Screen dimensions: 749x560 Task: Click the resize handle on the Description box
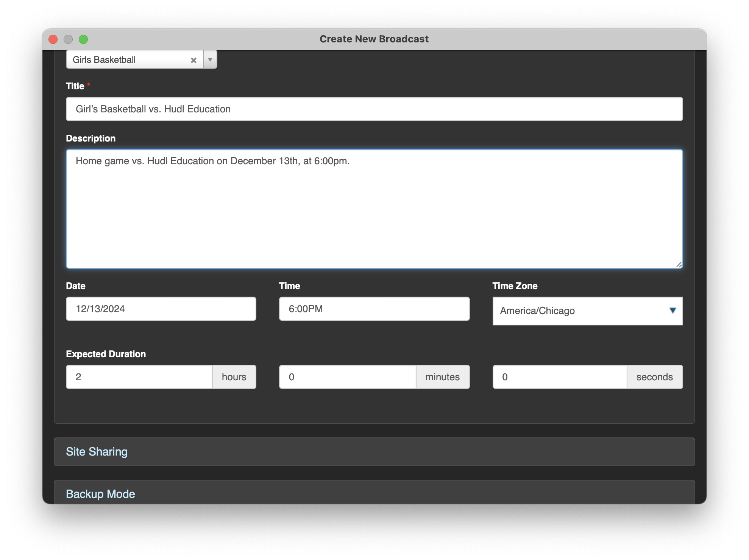point(680,265)
